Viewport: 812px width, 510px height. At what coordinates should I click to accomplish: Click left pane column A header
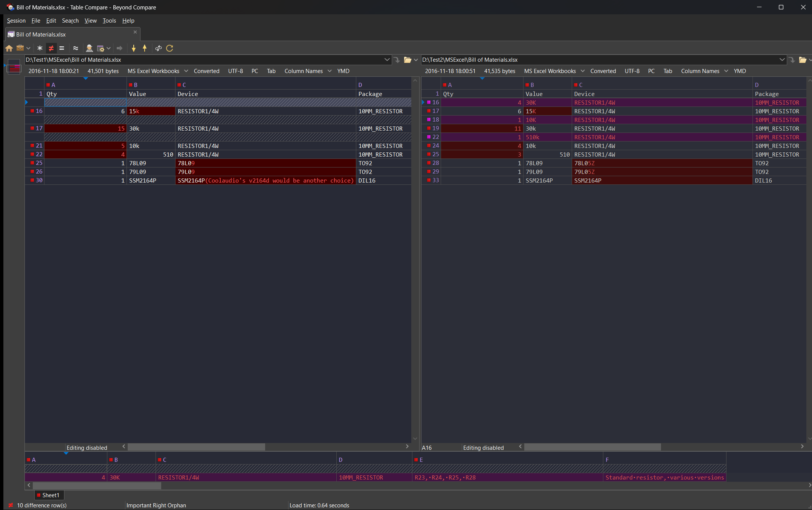85,85
